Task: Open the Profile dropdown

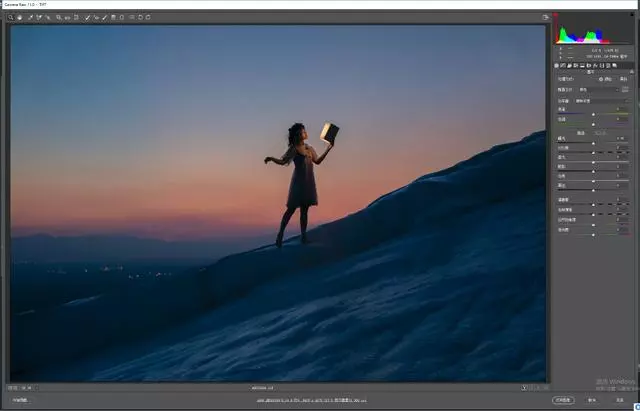Action: tap(599, 90)
